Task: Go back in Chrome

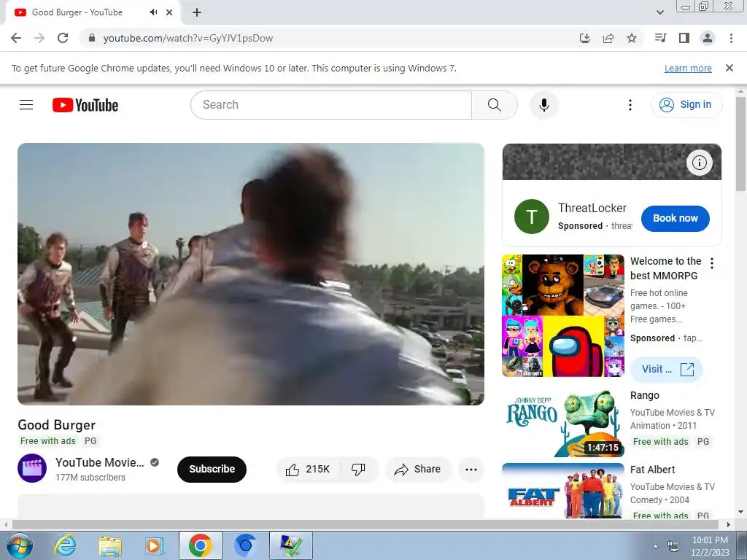Action: click(16, 38)
